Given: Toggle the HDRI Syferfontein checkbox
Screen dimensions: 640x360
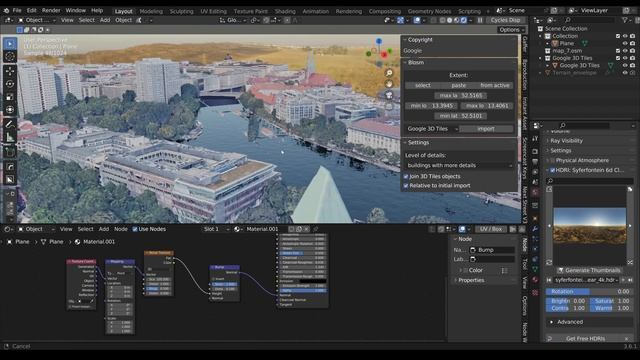Looking at the screenshot, I should click(x=552, y=170).
